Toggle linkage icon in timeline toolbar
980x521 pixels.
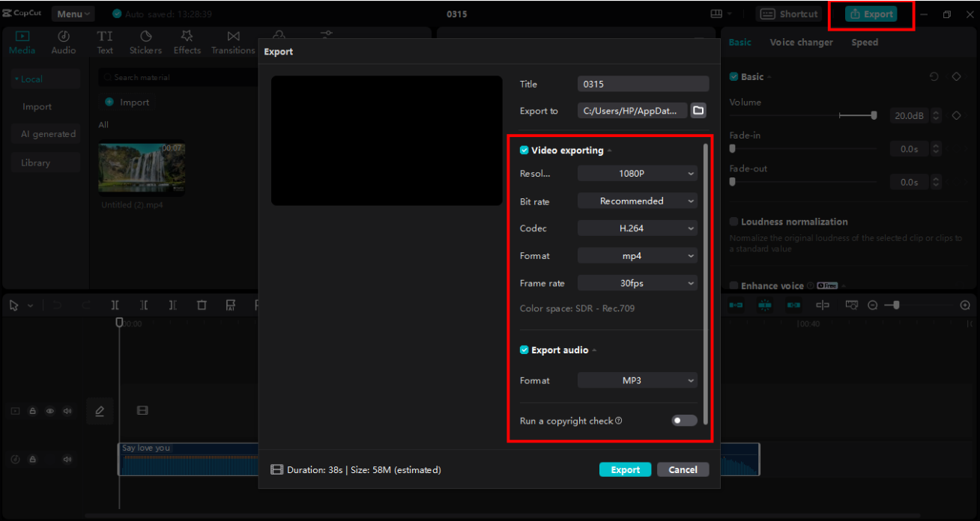pyautogui.click(x=793, y=305)
